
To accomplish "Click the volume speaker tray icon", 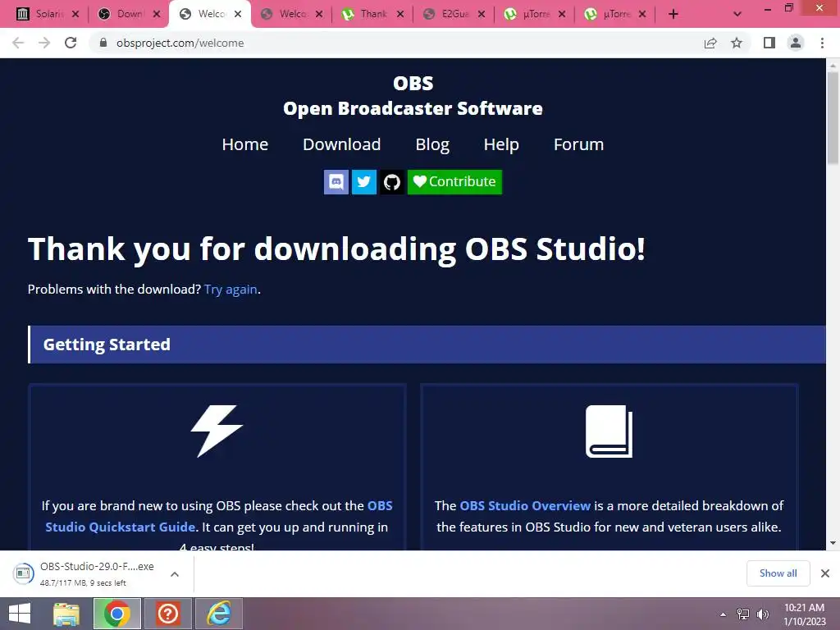I will coord(762,614).
